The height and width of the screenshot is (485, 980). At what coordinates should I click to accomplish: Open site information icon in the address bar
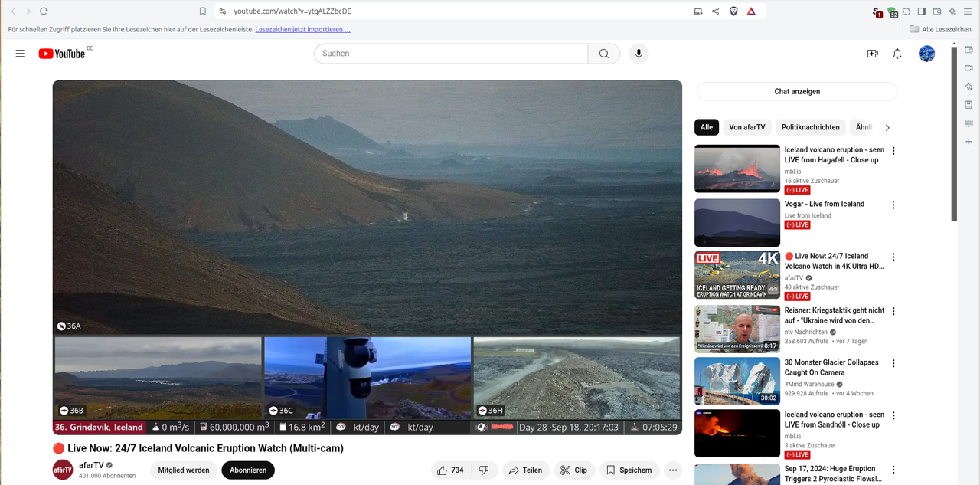[223, 11]
